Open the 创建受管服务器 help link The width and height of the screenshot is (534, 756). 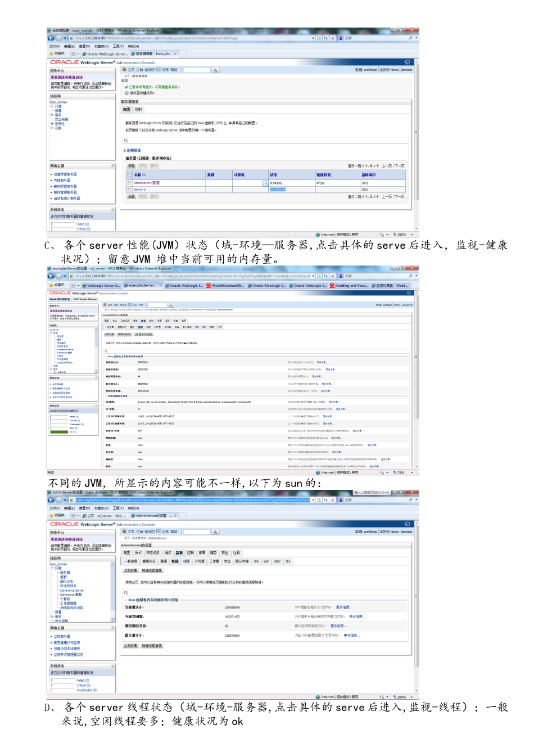coord(66,174)
